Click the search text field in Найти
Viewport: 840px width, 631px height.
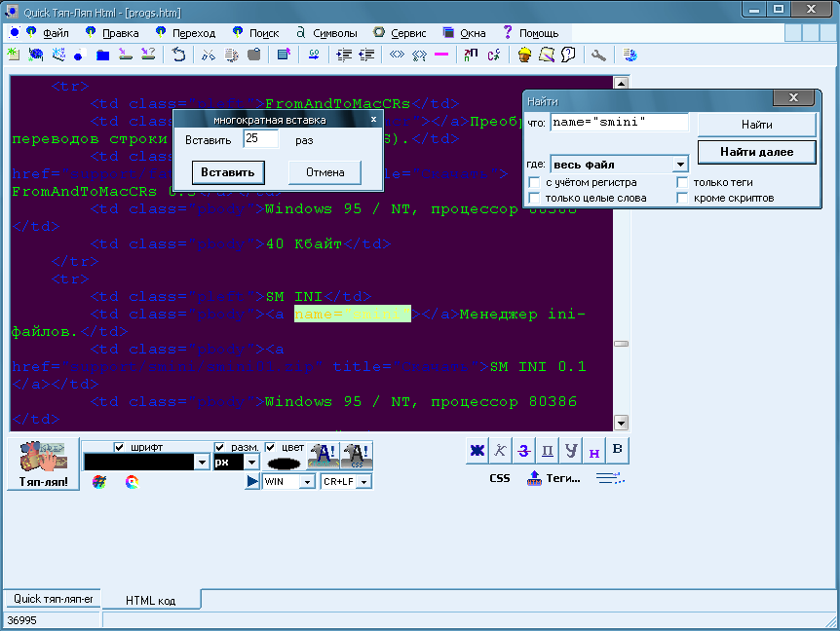pos(620,122)
